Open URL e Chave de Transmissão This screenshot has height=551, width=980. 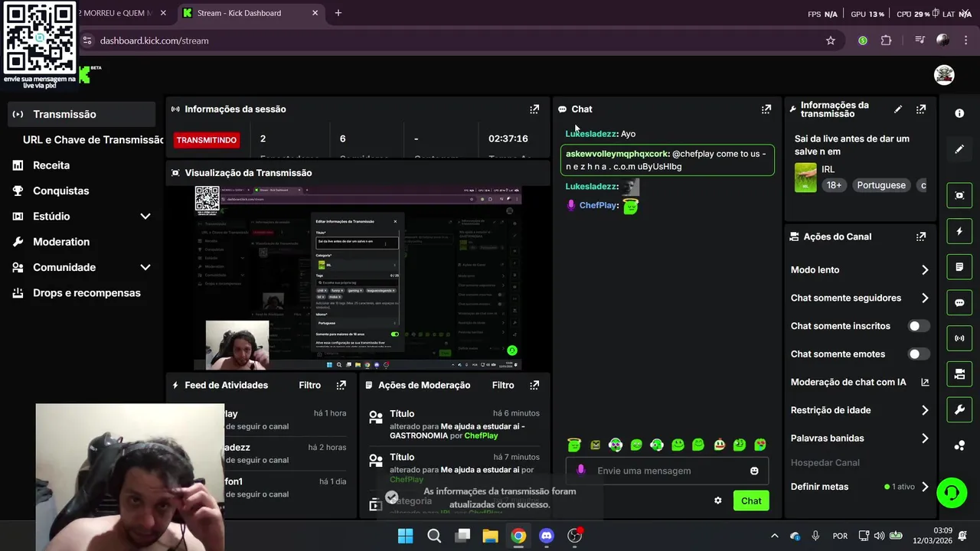93,139
